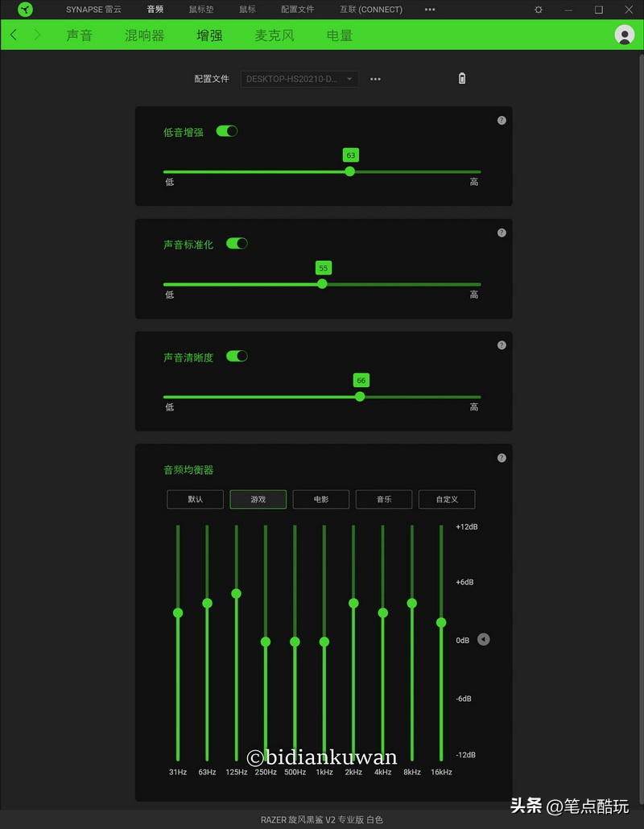Open profile options three-dot menu
The image size is (644, 829).
[375, 79]
